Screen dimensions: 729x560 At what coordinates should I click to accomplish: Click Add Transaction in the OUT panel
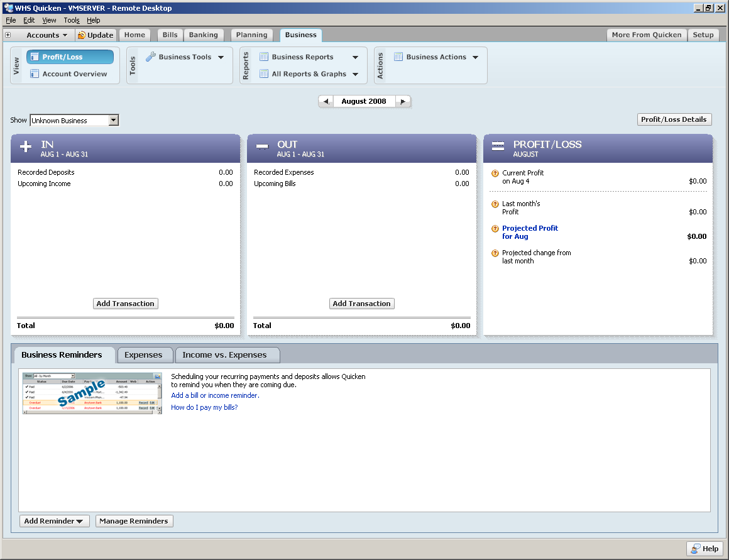(x=362, y=304)
